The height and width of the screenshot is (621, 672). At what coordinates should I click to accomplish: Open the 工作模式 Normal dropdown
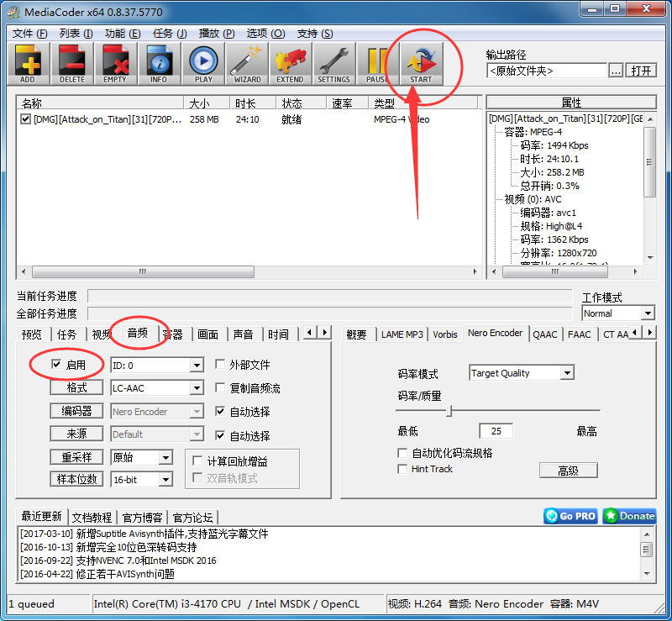(617, 313)
